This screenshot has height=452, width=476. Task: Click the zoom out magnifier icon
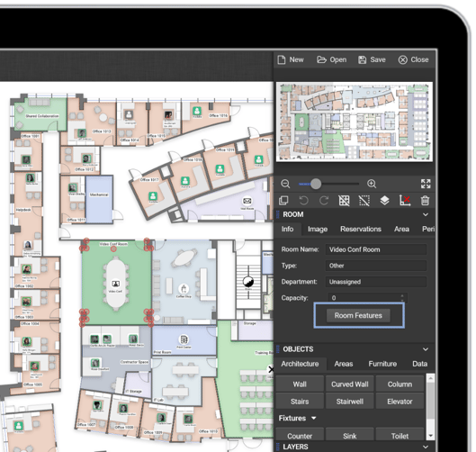[x=285, y=184]
